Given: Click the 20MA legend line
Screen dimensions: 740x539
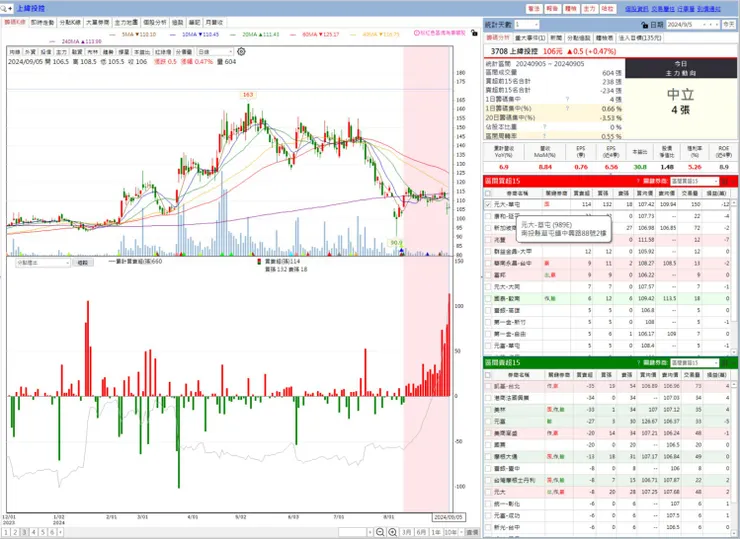Looking at the screenshot, I should [x=254, y=34].
